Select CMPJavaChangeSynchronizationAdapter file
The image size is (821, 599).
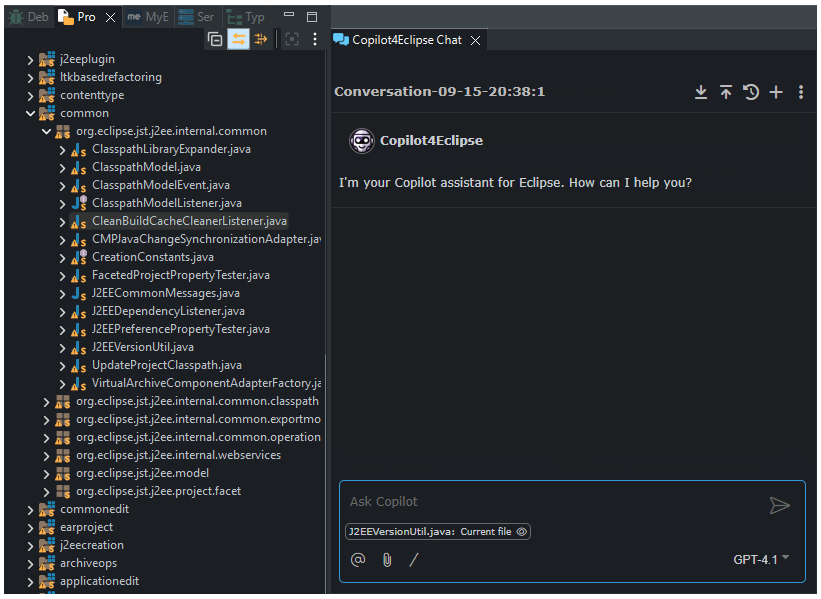206,239
